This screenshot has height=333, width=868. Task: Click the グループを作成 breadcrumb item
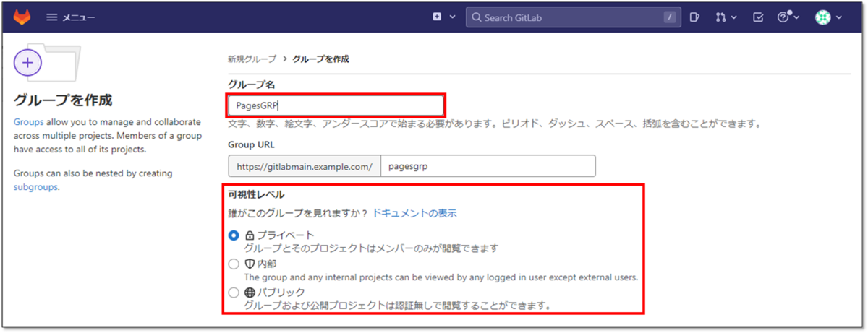(x=320, y=59)
